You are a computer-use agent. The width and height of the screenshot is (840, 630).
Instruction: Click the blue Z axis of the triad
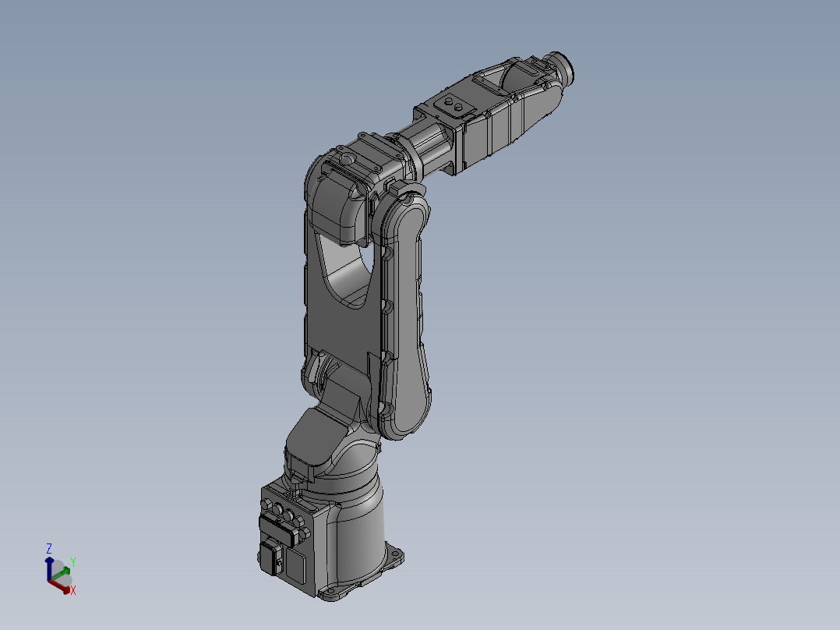click(49, 568)
